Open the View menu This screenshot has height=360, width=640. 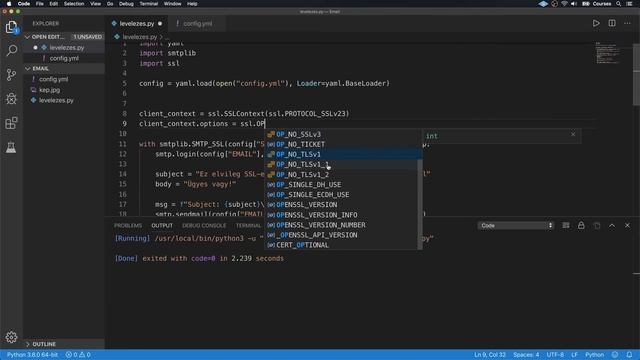pos(96,4)
